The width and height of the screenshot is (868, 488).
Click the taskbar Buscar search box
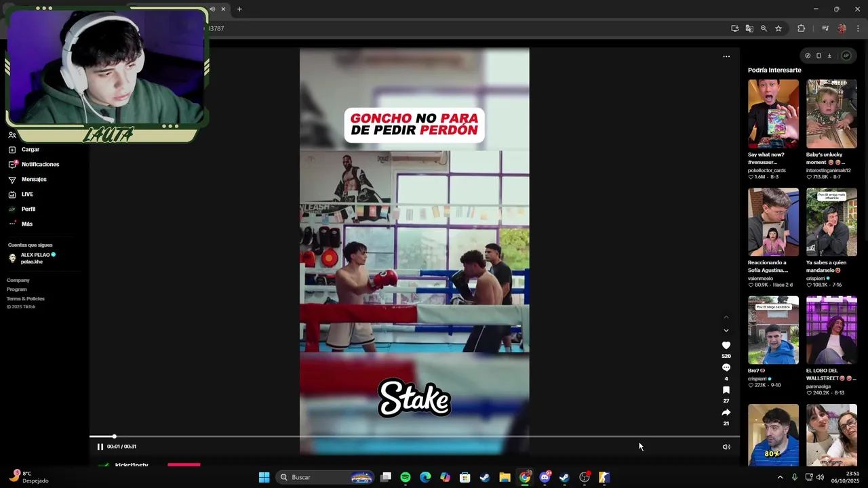point(325,477)
